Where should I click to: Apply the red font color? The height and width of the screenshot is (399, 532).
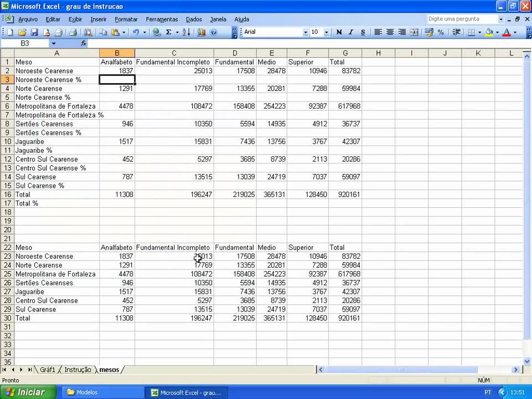click(x=507, y=32)
